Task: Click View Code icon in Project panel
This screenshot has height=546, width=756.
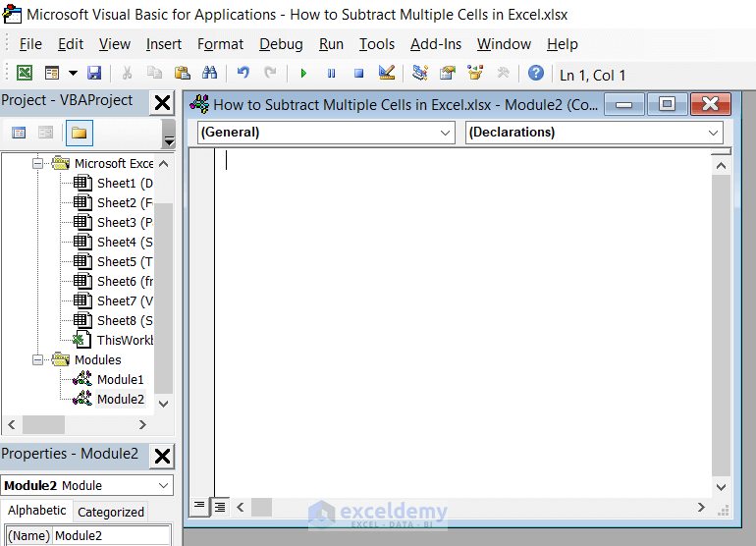Action: (19, 133)
